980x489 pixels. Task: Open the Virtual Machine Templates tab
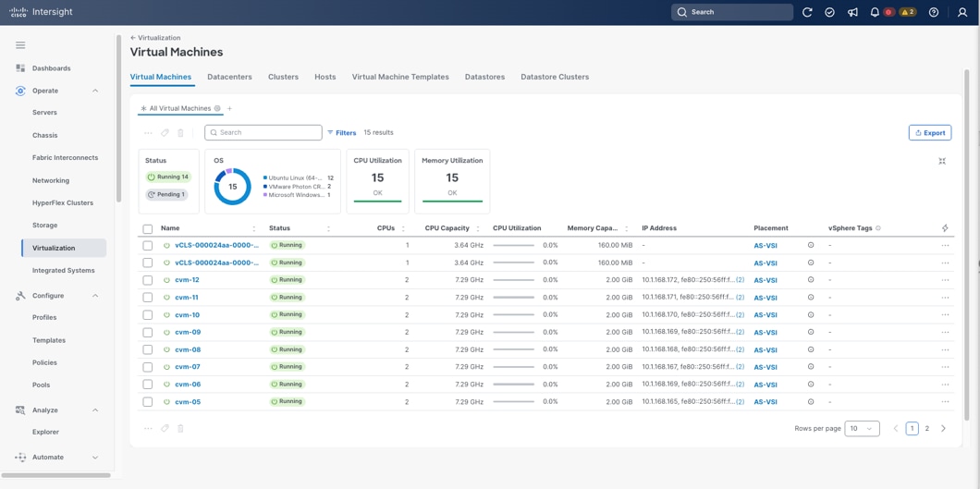click(x=400, y=77)
